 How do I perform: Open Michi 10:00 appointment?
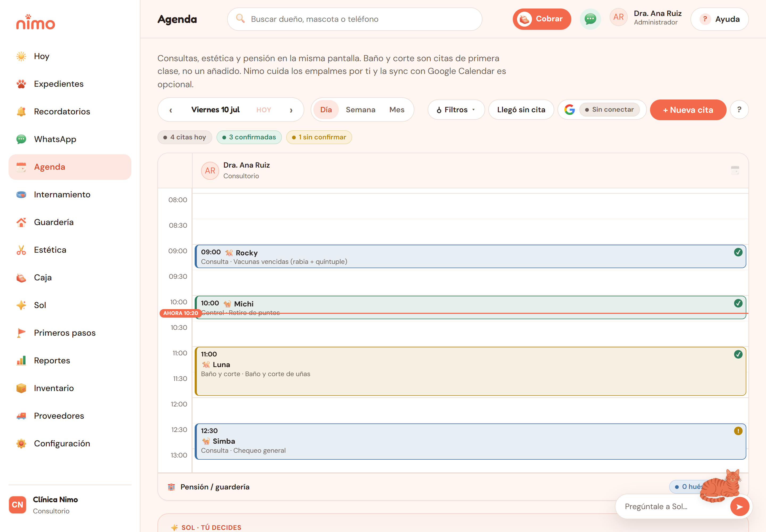(x=470, y=308)
